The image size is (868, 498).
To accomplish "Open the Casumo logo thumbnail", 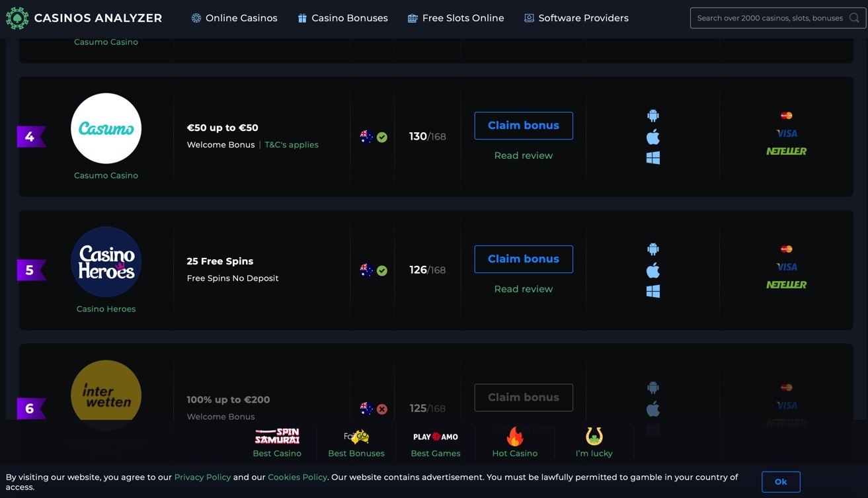I will [x=106, y=128].
